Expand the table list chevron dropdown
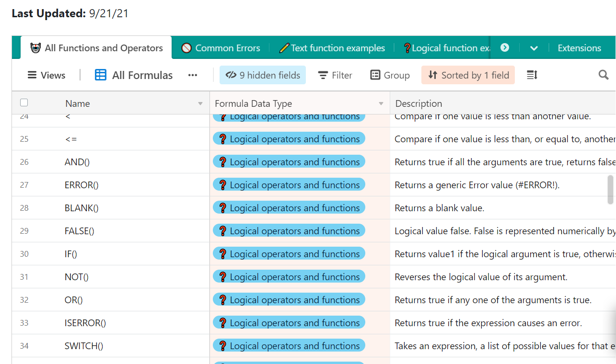 point(534,48)
